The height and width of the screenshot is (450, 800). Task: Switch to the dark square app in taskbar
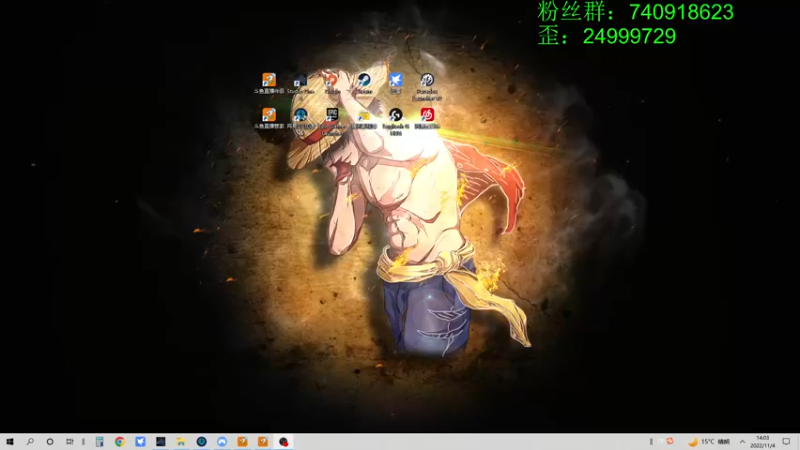coord(161,441)
